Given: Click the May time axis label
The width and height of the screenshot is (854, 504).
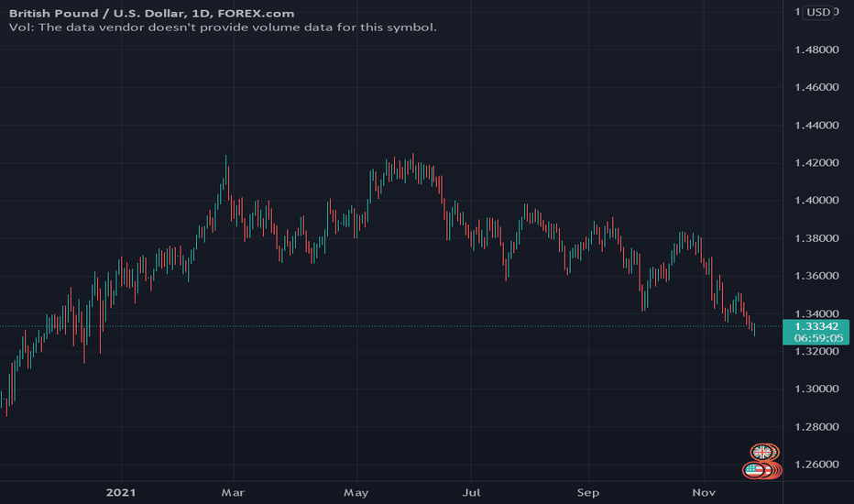Looking at the screenshot, I should pos(356,493).
